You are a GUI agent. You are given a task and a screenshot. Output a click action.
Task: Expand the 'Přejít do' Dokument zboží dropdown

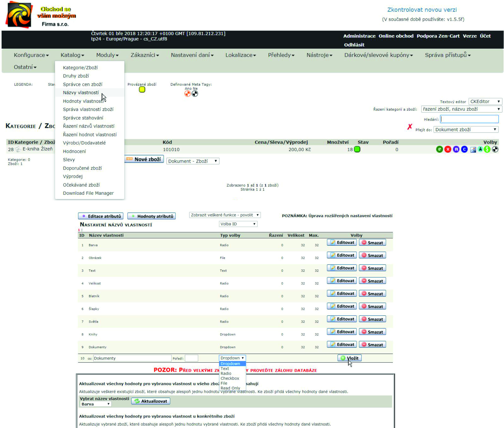466,130
